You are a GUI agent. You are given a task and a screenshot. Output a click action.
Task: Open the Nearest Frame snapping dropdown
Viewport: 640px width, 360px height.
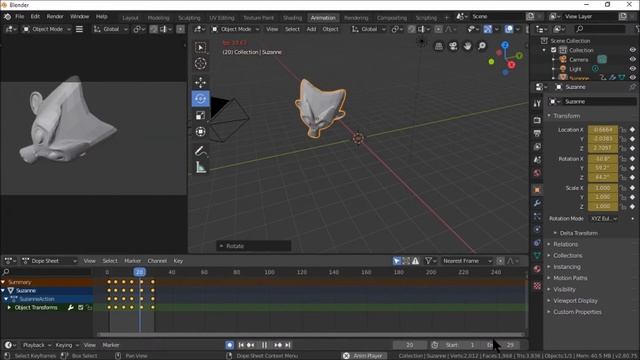467,261
